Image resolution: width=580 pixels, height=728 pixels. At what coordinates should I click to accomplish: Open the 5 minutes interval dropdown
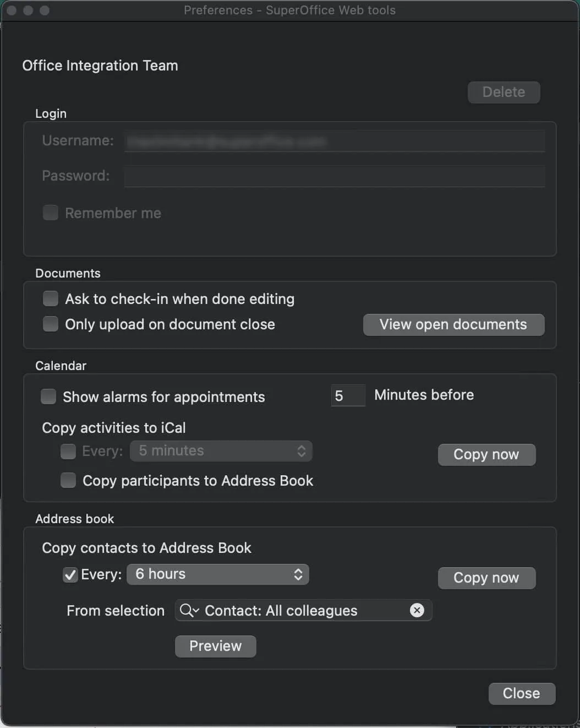click(221, 451)
